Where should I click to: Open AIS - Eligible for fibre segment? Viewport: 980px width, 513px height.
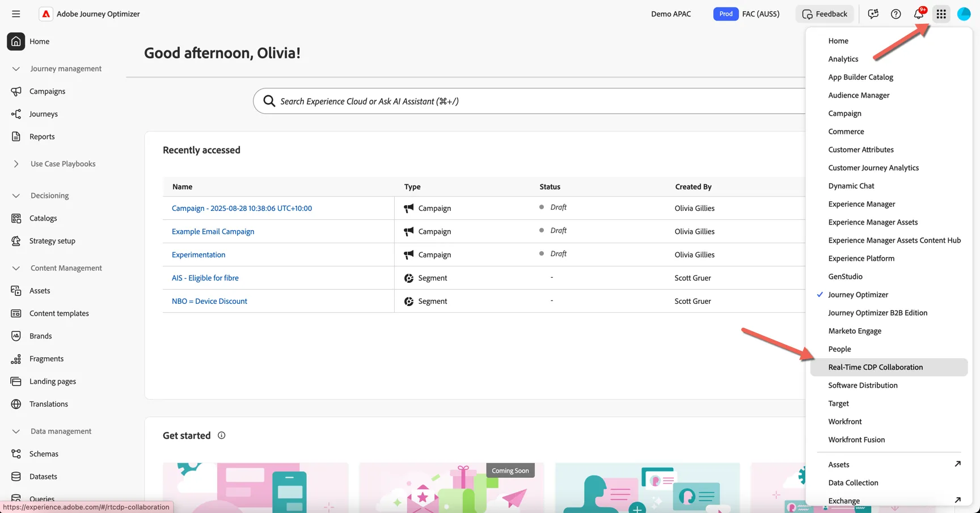[x=205, y=278]
